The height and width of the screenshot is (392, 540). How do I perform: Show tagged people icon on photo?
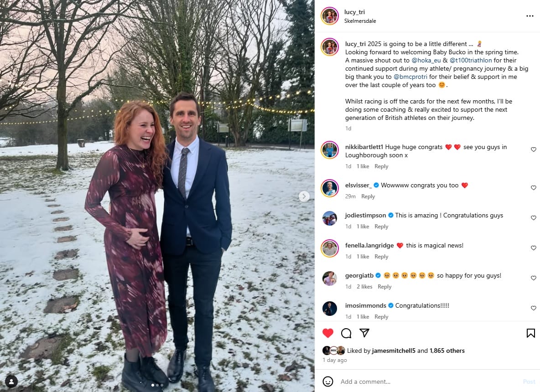coord(11,381)
